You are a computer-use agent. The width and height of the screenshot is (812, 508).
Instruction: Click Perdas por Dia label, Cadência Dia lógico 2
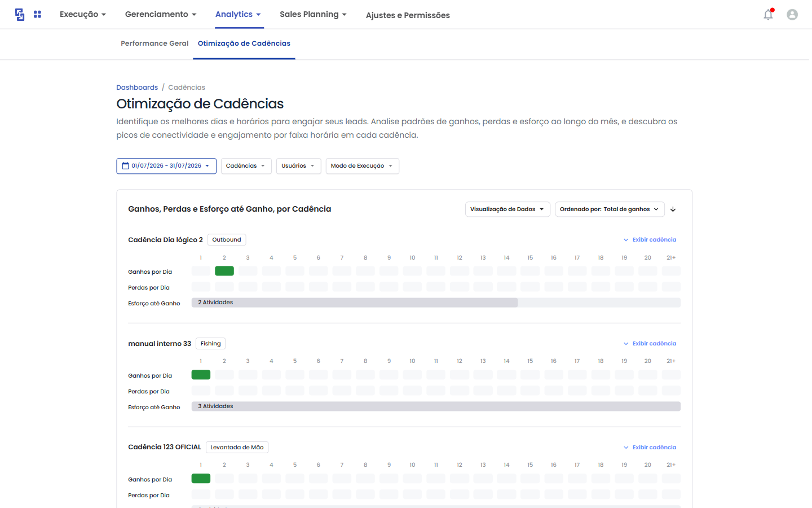pos(149,288)
